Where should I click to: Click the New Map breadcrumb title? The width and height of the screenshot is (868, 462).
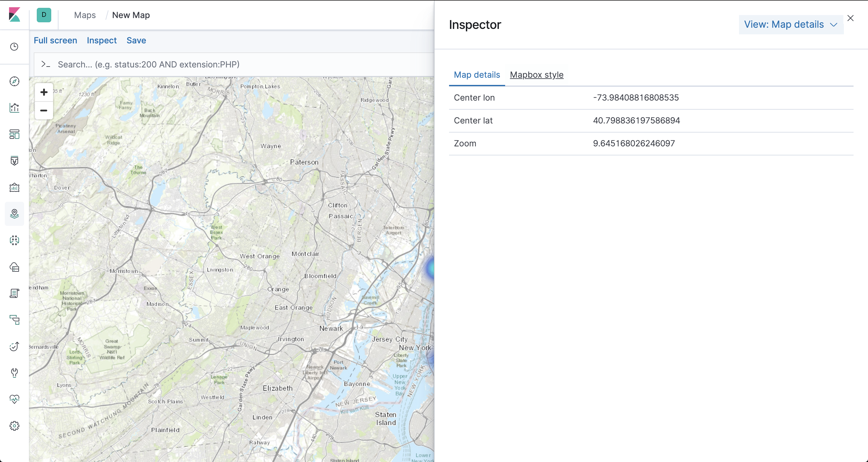click(131, 15)
